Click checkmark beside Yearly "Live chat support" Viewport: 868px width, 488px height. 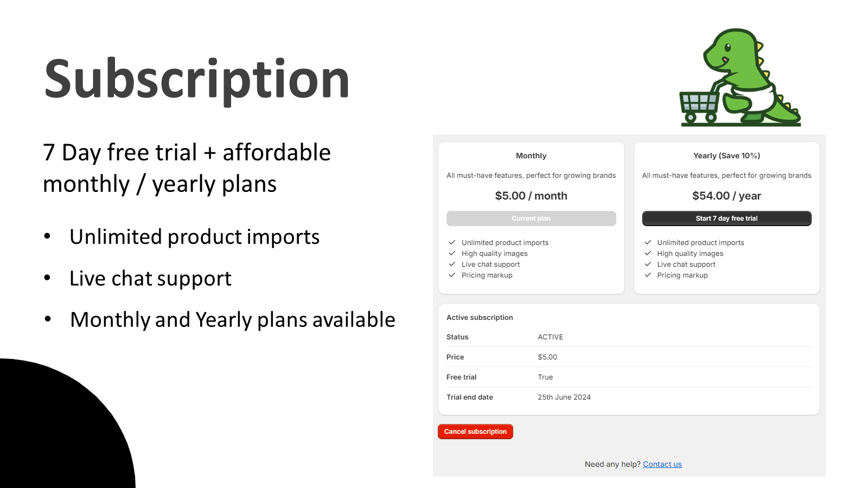pos(648,264)
